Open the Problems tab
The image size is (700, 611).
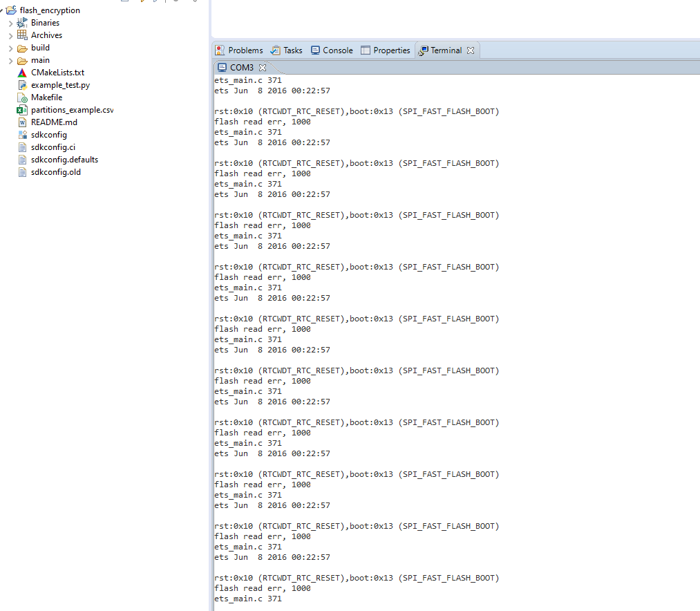238,50
